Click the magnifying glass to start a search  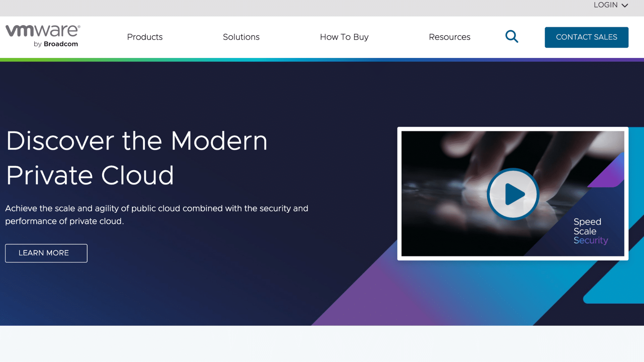click(512, 37)
